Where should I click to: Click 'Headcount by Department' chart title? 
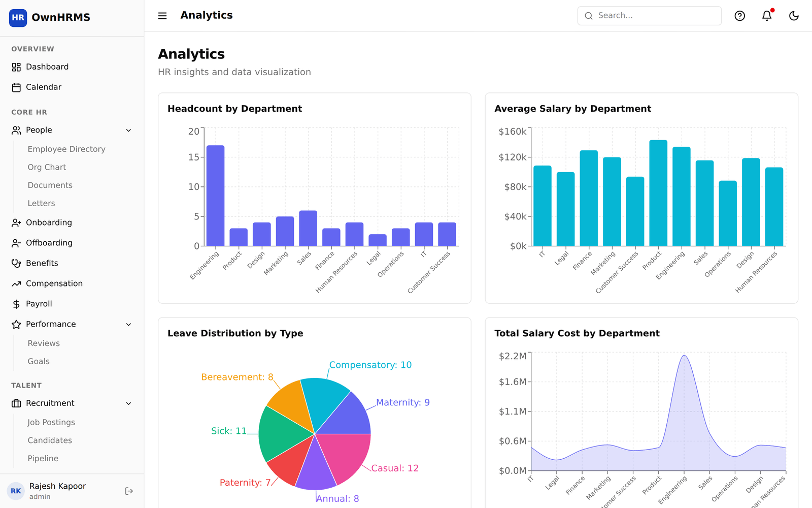tap(234, 109)
